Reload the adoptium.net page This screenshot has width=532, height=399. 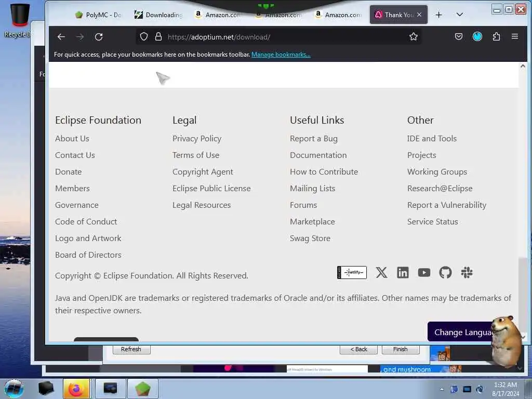pos(99,37)
